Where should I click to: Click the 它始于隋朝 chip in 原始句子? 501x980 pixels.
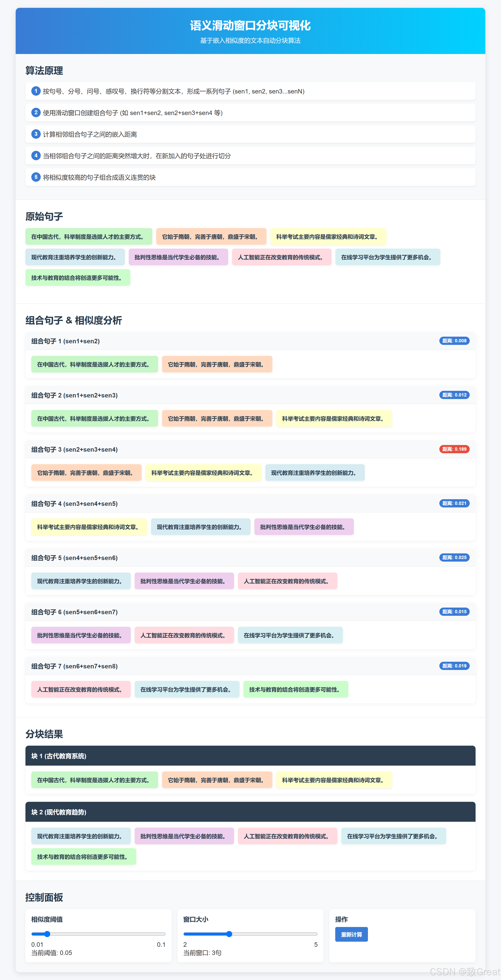coord(211,237)
